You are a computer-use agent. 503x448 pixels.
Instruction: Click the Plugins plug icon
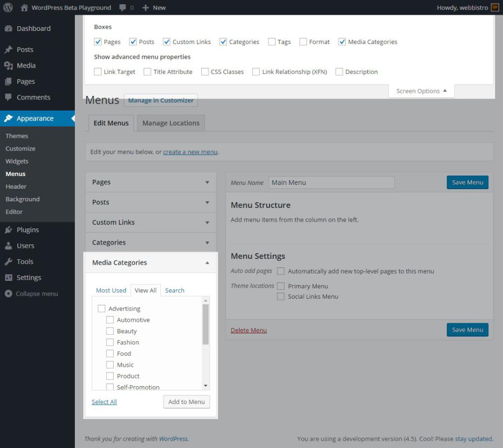point(8,230)
